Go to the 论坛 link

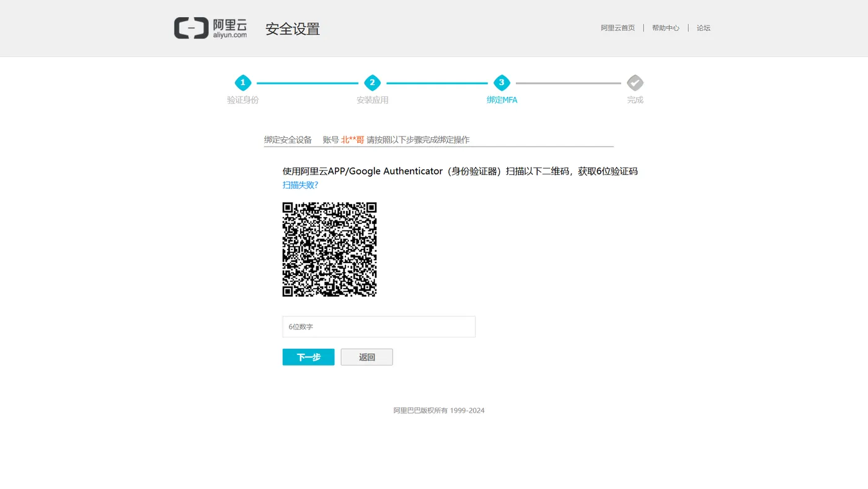tap(703, 28)
